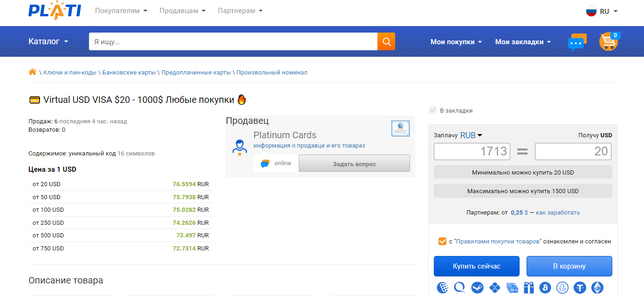The height and width of the screenshot is (296, 644).
Task: Open the RUB currency dropdown
Action: pos(471,135)
